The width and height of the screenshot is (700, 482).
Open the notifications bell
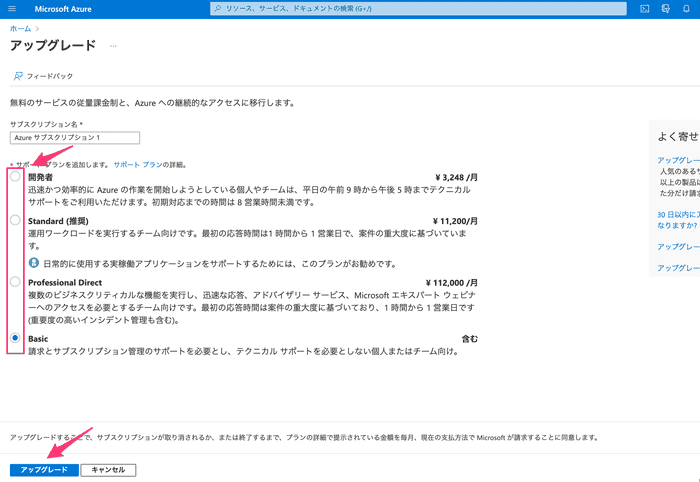click(686, 8)
